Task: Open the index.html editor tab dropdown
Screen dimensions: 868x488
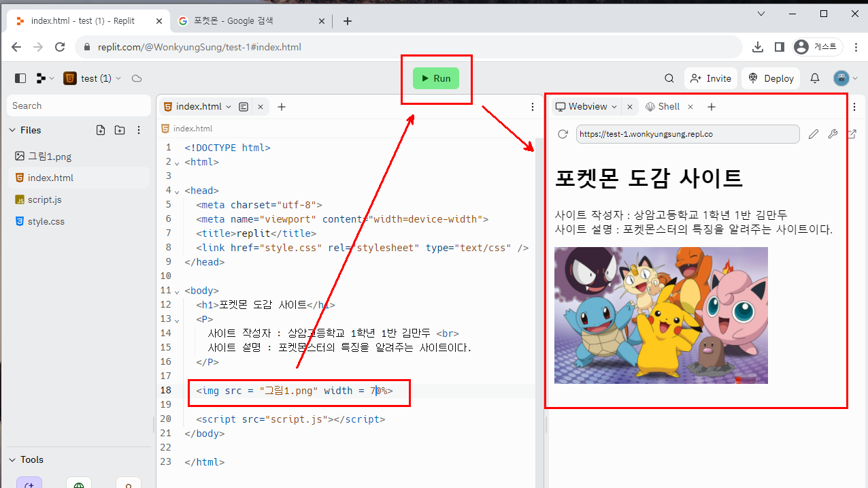Action: pyautogui.click(x=229, y=106)
